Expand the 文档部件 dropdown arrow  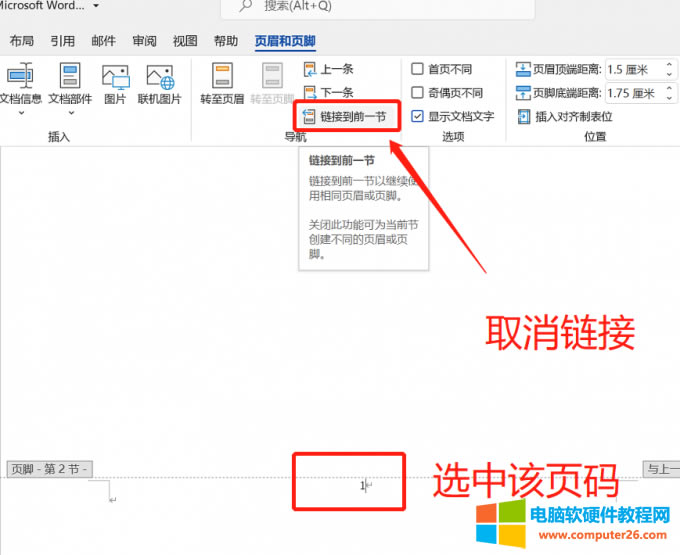(x=69, y=113)
